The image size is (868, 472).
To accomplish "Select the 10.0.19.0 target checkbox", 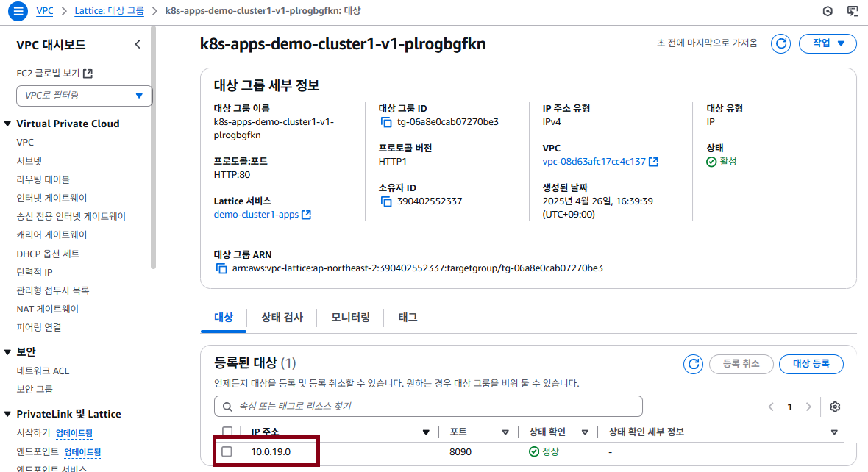I will [x=227, y=451].
